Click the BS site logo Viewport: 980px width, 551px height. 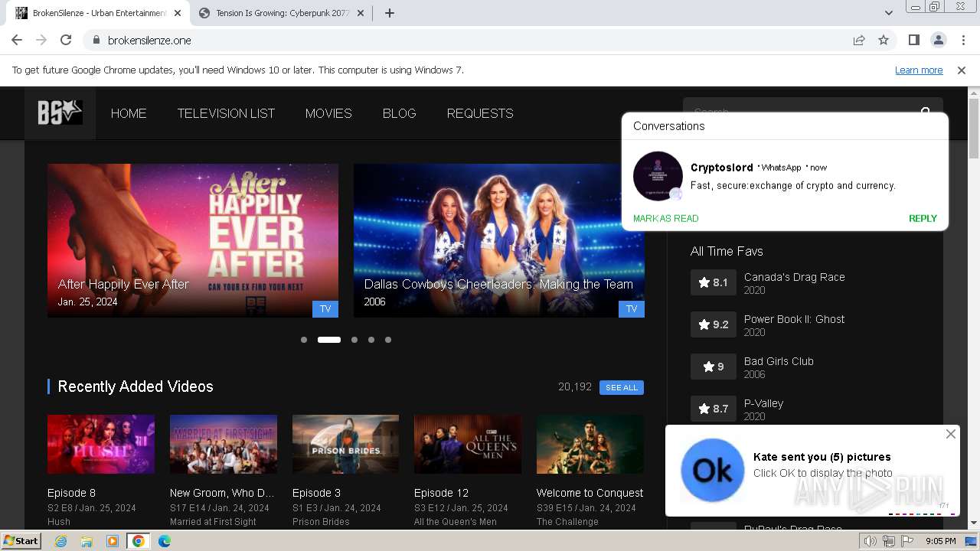pos(60,113)
